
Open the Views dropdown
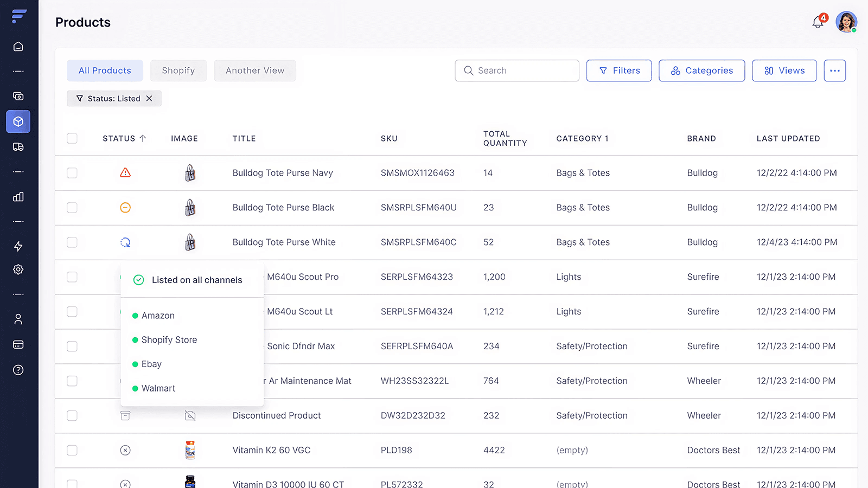pos(784,70)
